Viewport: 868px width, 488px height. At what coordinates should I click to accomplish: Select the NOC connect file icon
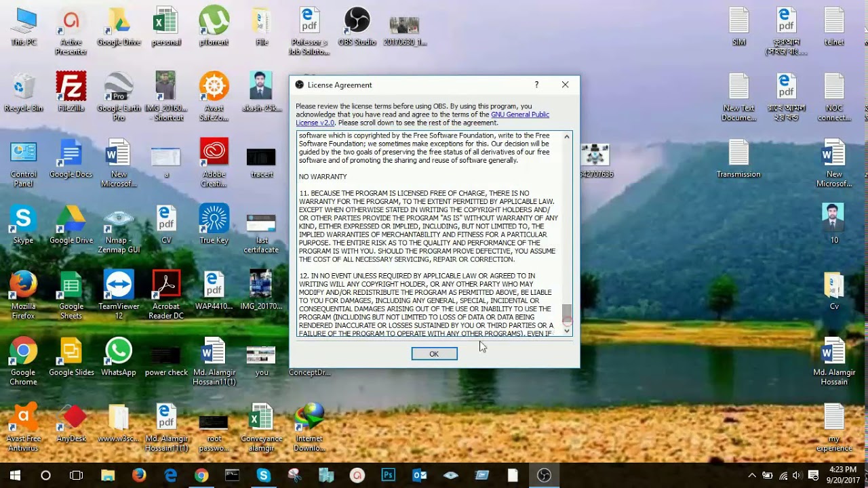click(834, 97)
